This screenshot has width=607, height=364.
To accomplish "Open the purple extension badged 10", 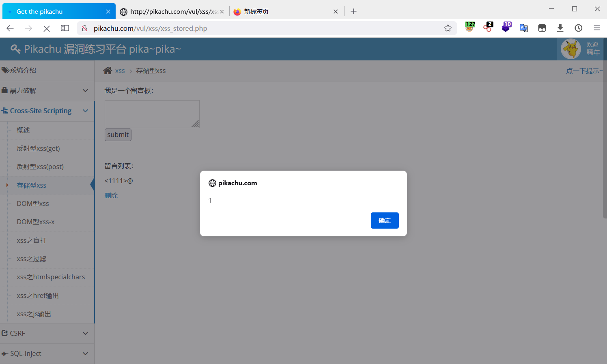I will [x=506, y=27].
